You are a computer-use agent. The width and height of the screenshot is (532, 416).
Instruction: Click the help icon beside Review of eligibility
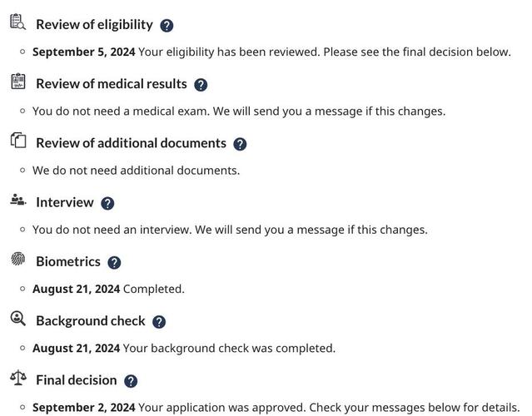(x=167, y=26)
